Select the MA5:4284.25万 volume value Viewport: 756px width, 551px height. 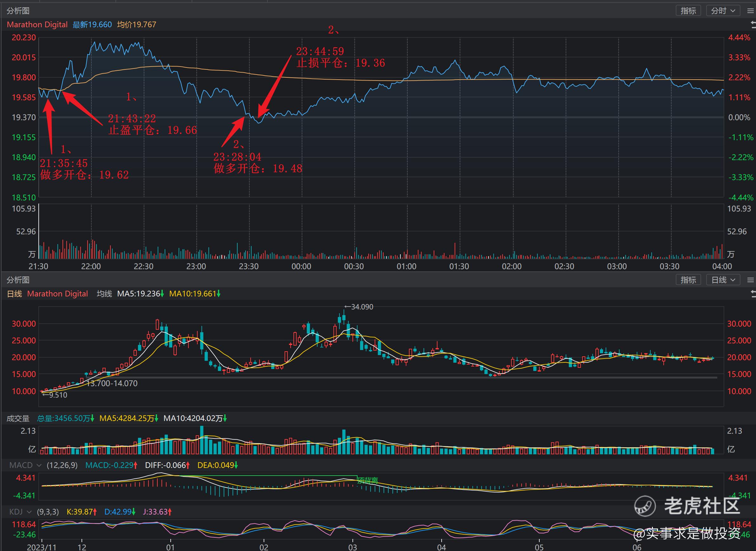pyautogui.click(x=129, y=418)
